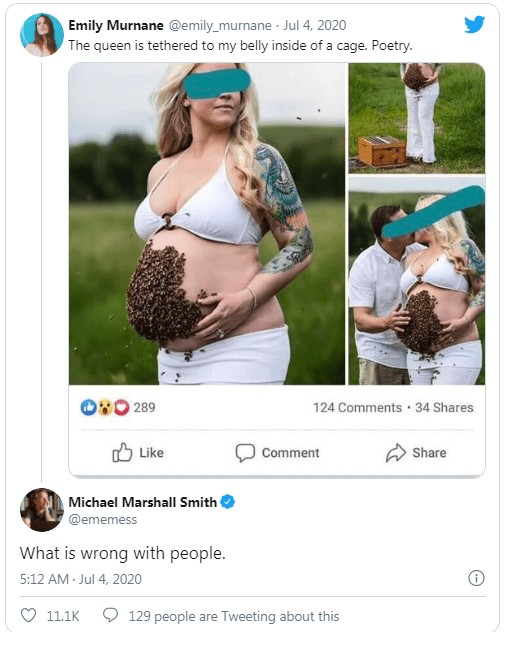Click the Facebook thumbs-up Like icon

click(x=122, y=453)
